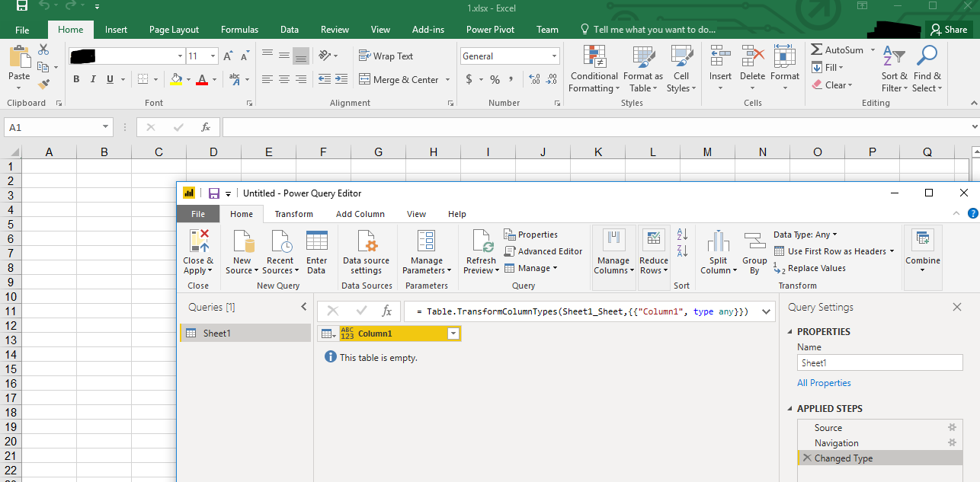This screenshot has height=482, width=980.
Task: Toggle Underline in Excel ribbon
Action: pos(110,79)
